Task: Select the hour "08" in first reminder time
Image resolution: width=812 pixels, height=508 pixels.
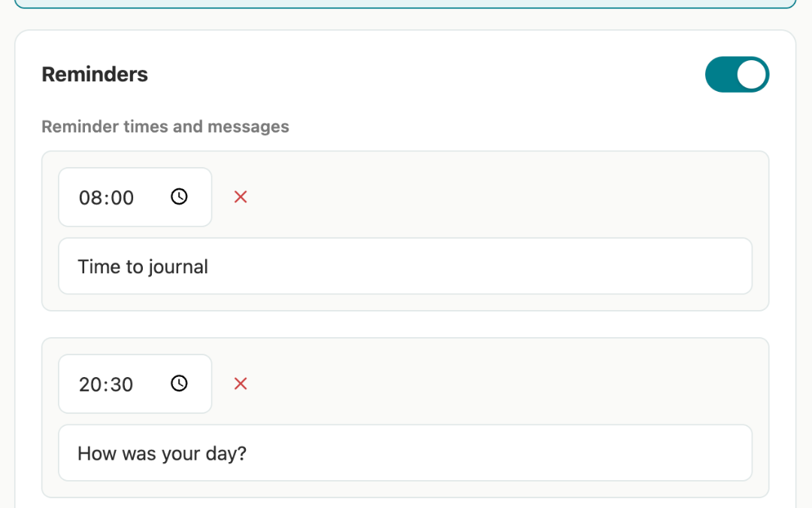Action: tap(89, 198)
